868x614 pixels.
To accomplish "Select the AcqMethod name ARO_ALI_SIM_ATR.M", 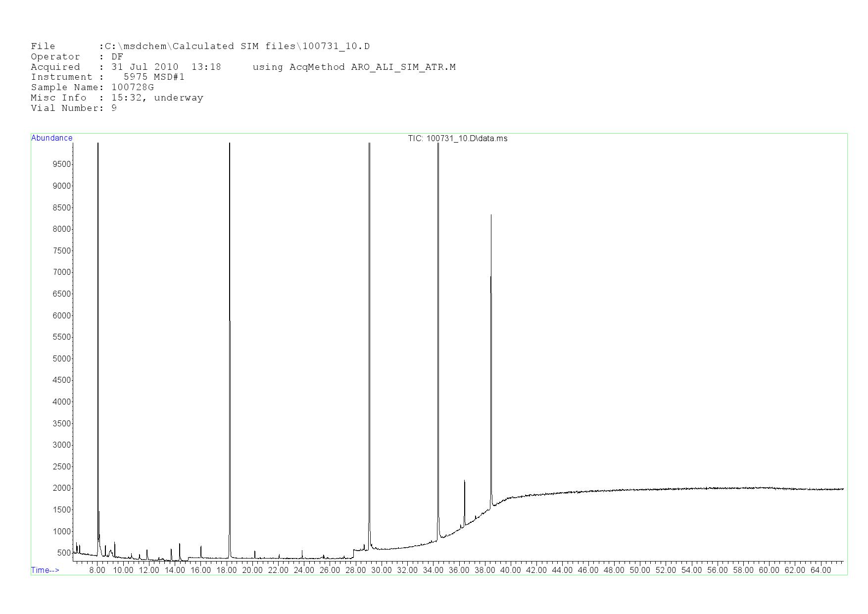I will click(403, 67).
